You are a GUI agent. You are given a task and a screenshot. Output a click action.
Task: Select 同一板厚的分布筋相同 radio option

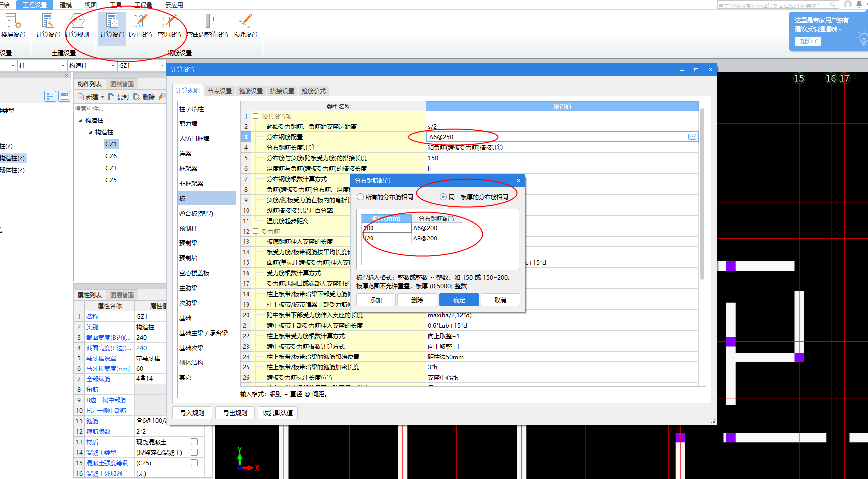(443, 197)
